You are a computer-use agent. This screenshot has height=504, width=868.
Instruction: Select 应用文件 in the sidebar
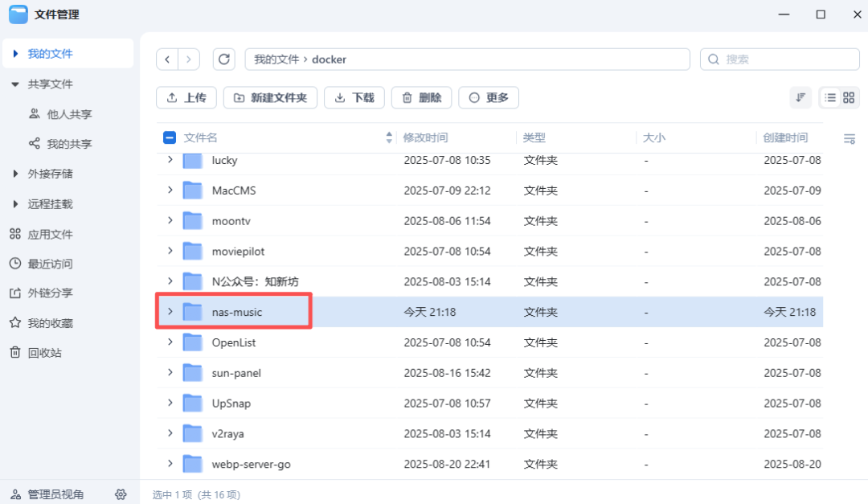[50, 234]
